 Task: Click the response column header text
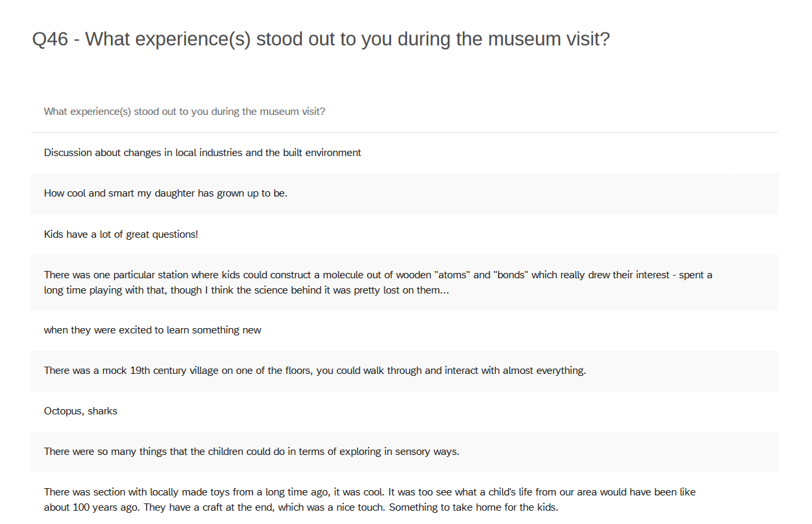coord(185,112)
